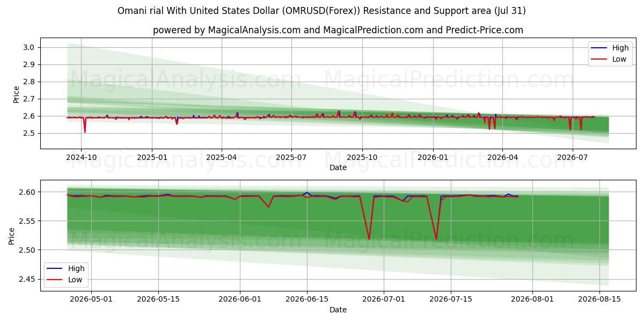
Task: Click the '2026-05-15' date tick label
Action: (158, 300)
